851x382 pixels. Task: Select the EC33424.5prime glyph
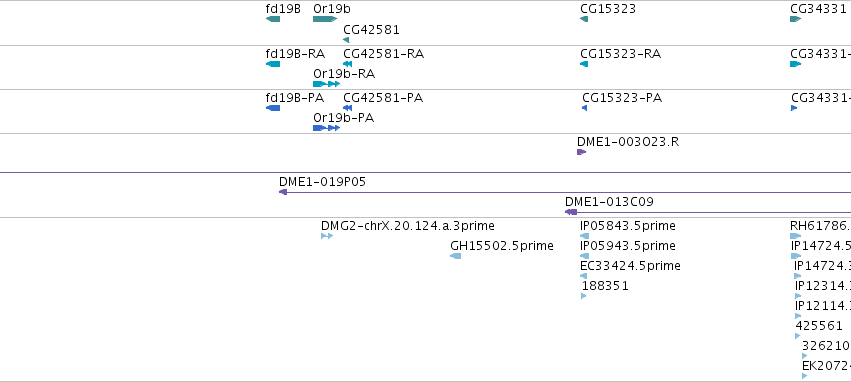tap(583, 276)
